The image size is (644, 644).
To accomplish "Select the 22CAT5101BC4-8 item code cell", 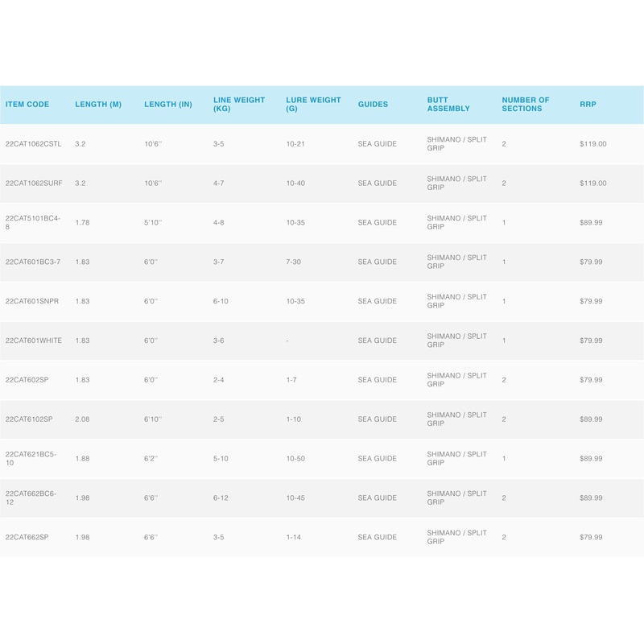I will point(32,222).
